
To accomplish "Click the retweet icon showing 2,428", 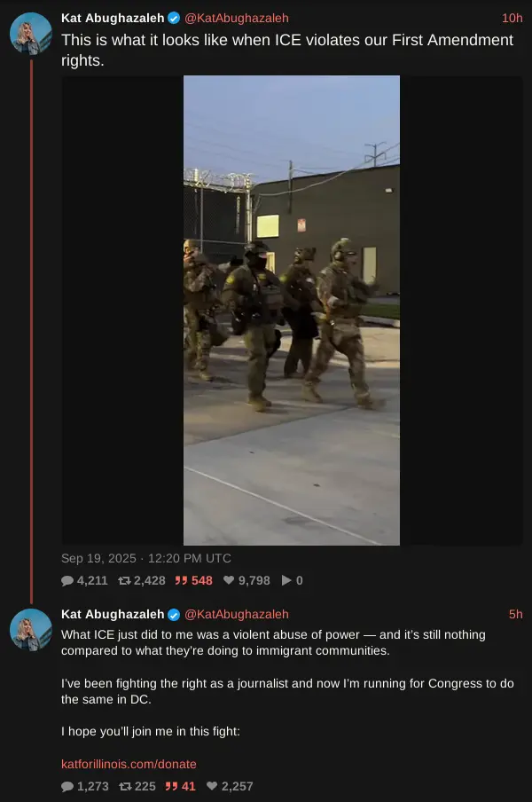I will click(x=124, y=580).
